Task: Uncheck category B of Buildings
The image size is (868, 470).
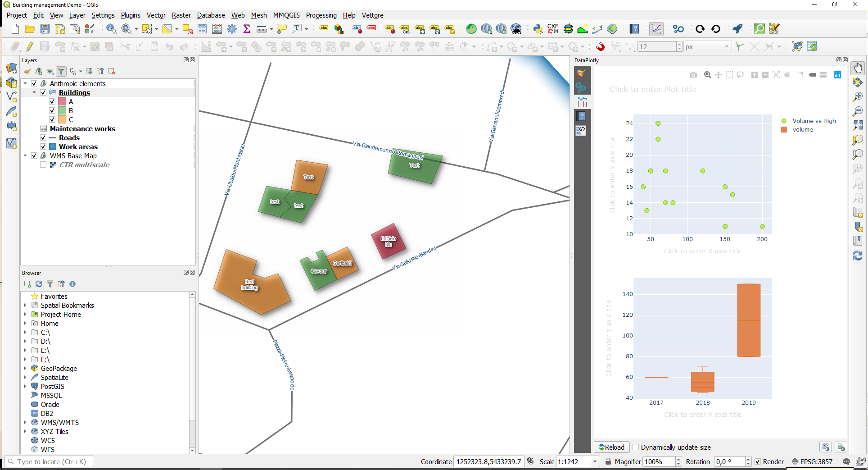Action: 52,110
